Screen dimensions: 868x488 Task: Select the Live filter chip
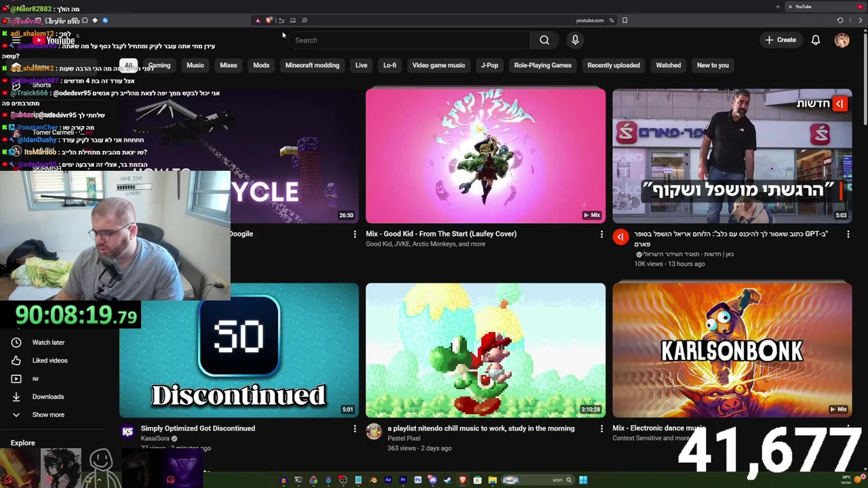click(361, 65)
